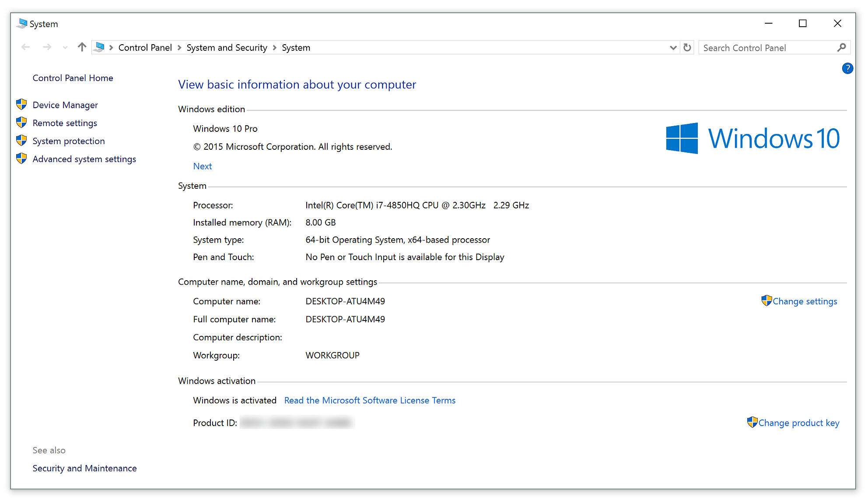
Task: Click the Full computer name value
Action: (345, 319)
